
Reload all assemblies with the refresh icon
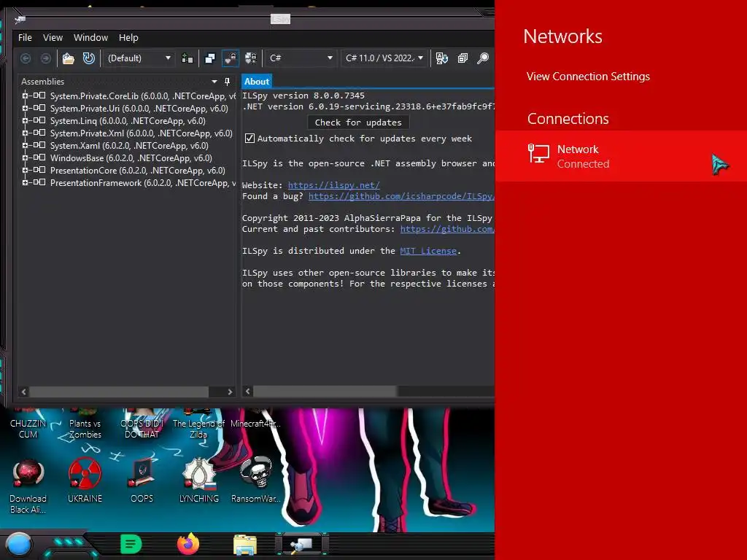tap(88, 58)
